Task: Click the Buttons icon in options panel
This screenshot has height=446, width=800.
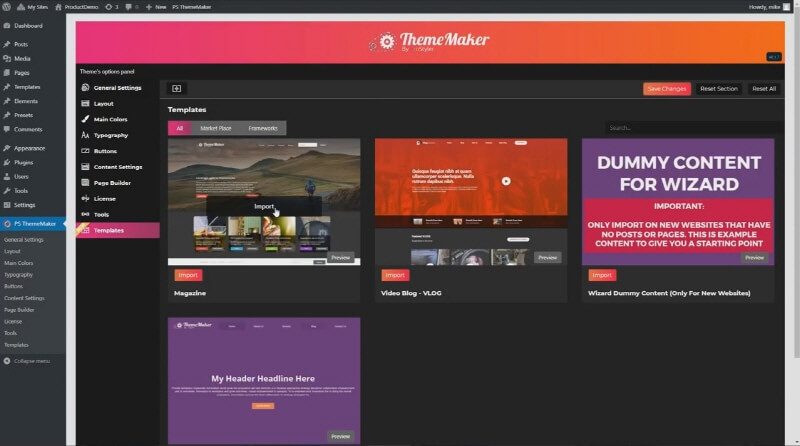Action: tap(85, 151)
